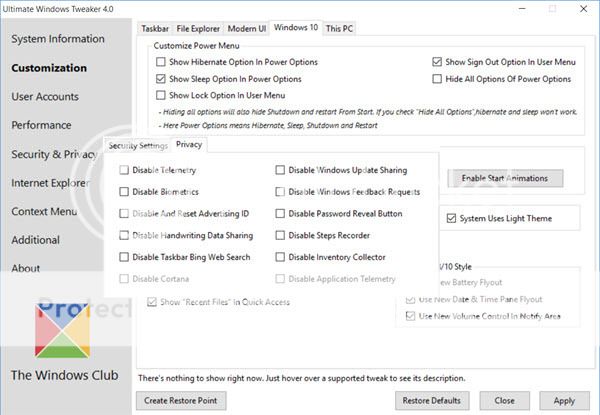Image resolution: width=600 pixels, height=415 pixels.
Task: Switch to the Taskbar tab
Action: [154, 30]
